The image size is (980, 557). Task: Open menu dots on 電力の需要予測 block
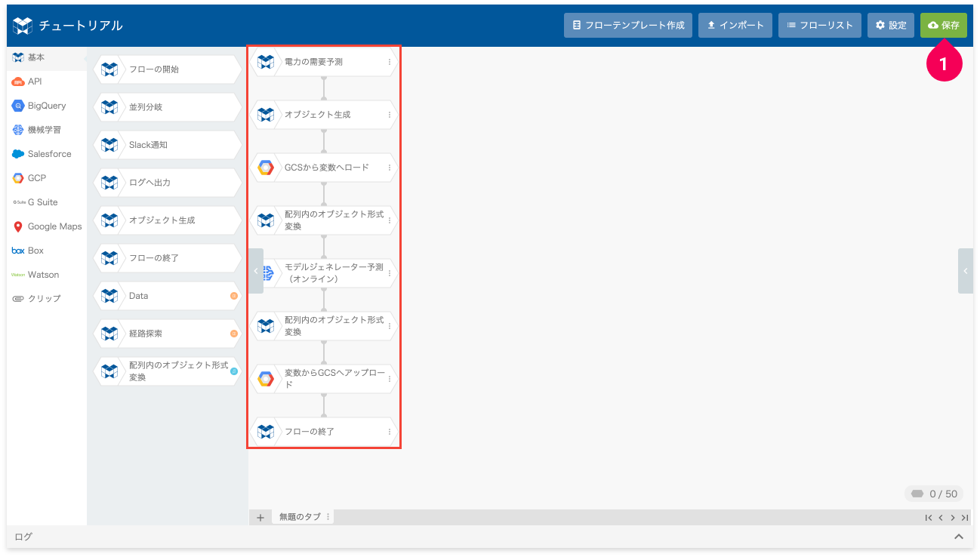point(390,62)
